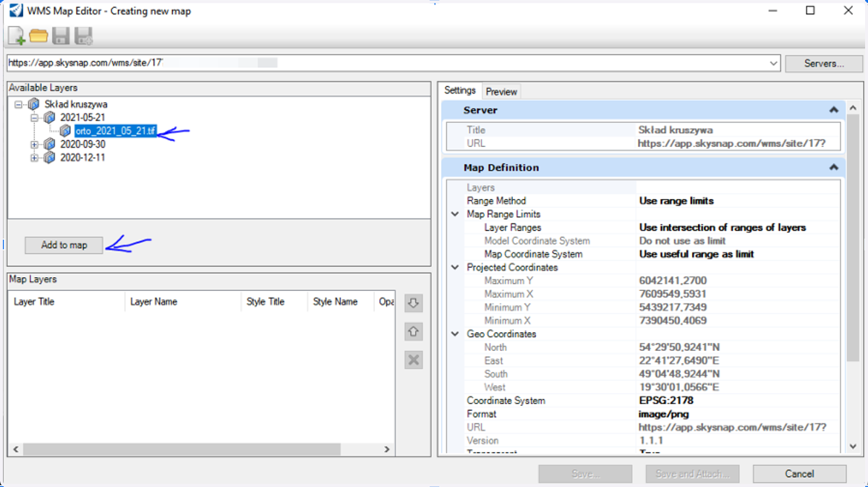The width and height of the screenshot is (868, 487).
Task: Select the 2020-12-11 tree item
Action: pyautogui.click(x=82, y=157)
